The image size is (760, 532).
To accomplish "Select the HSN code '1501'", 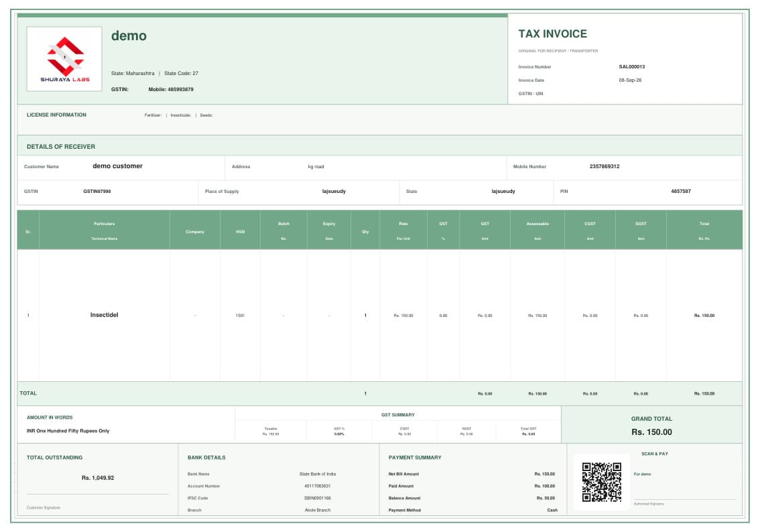I will pos(240,316).
